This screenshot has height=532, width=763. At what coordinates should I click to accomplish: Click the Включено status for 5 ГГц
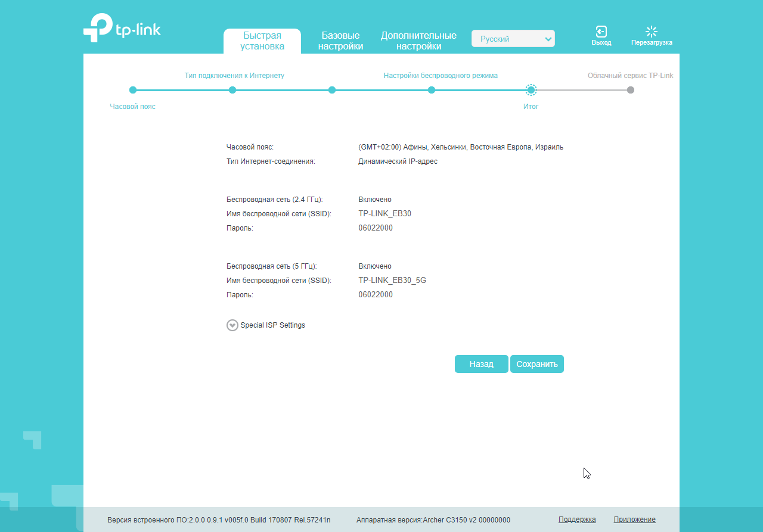click(x=375, y=266)
